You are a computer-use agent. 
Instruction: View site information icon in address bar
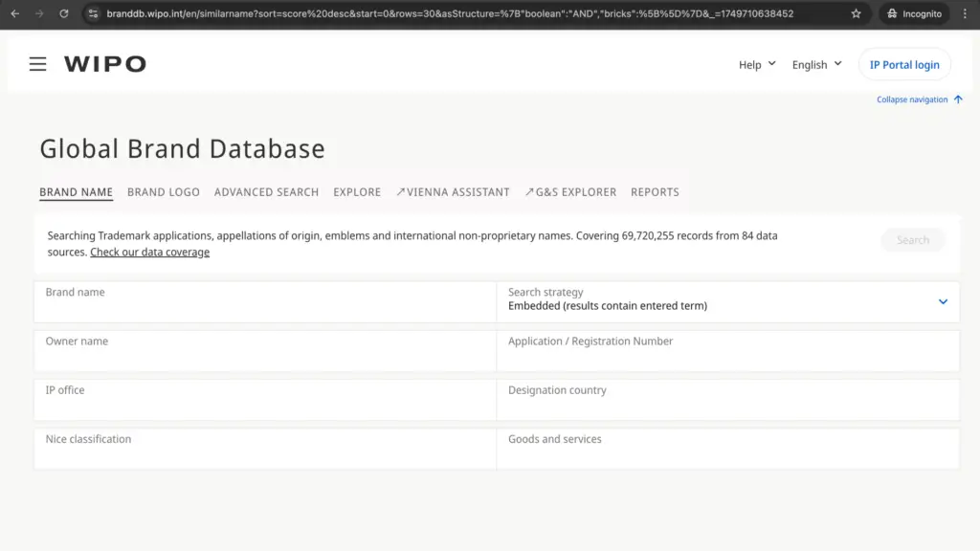(93, 13)
